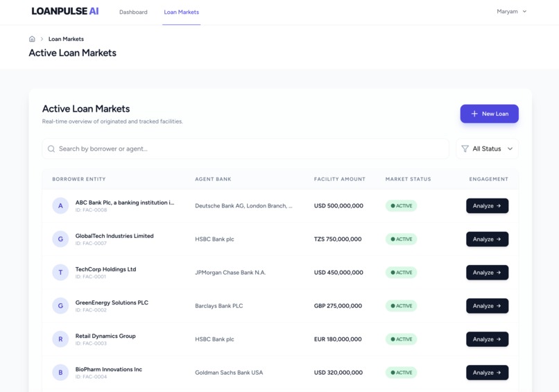The width and height of the screenshot is (559, 392).
Task: Click the ABC Bank Plc avatar 'A'
Action: point(60,206)
